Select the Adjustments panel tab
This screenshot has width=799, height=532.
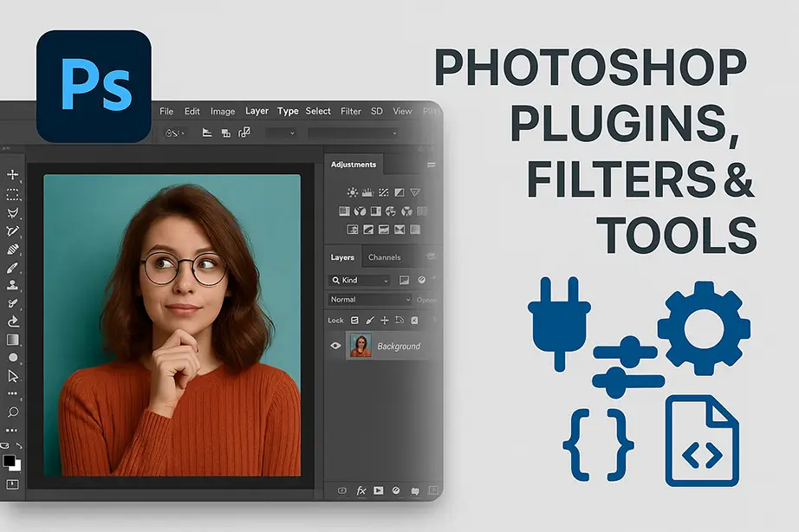point(354,165)
